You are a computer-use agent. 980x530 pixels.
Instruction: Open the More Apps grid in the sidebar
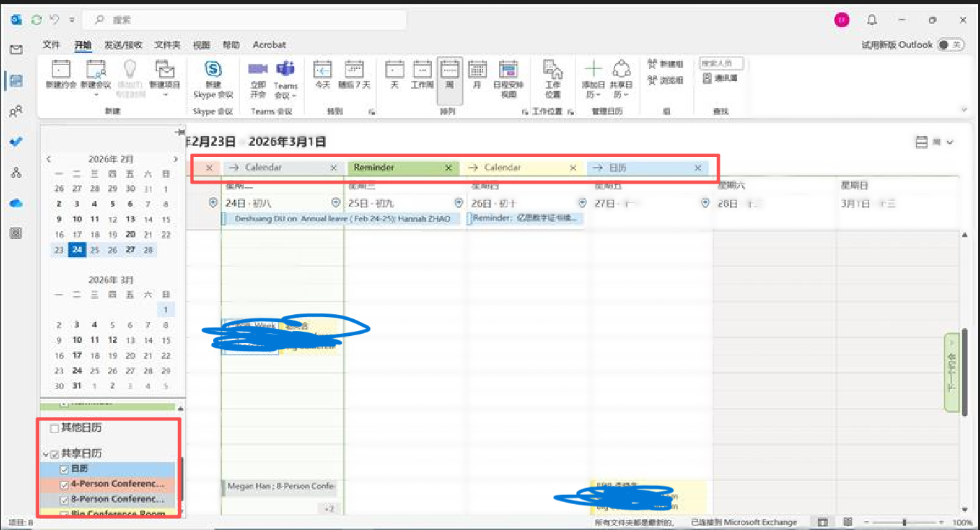16,233
